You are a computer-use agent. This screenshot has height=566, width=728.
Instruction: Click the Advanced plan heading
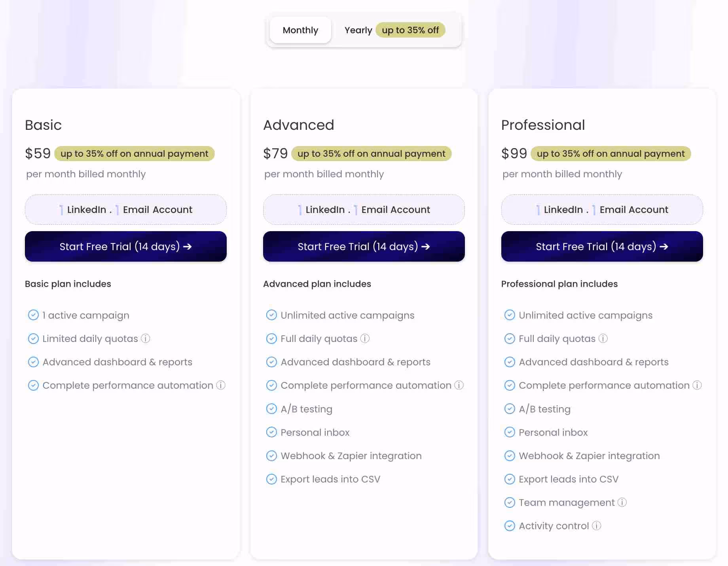[x=299, y=125]
